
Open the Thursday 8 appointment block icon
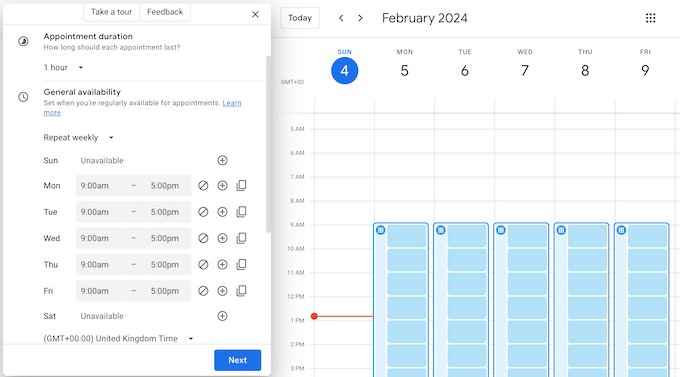point(561,230)
